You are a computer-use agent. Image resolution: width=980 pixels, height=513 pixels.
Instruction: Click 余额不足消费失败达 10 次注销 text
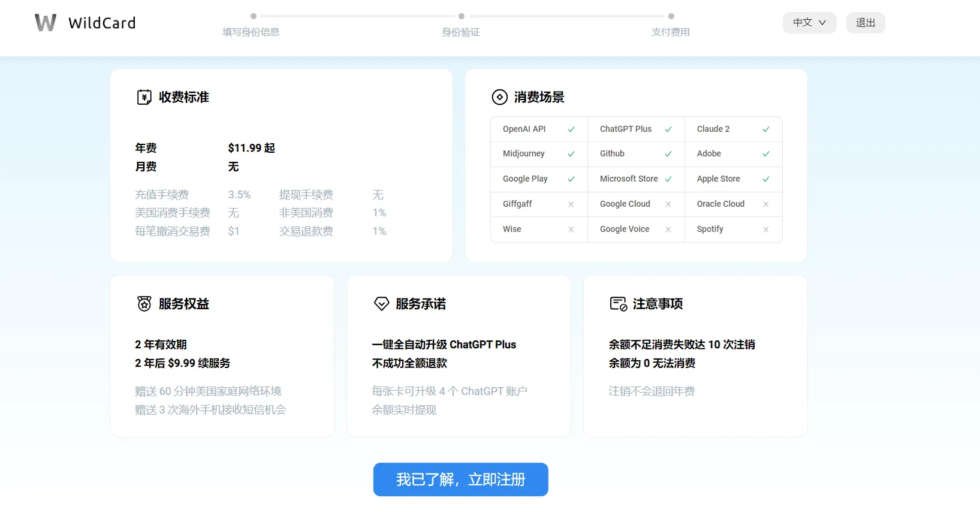click(x=682, y=345)
